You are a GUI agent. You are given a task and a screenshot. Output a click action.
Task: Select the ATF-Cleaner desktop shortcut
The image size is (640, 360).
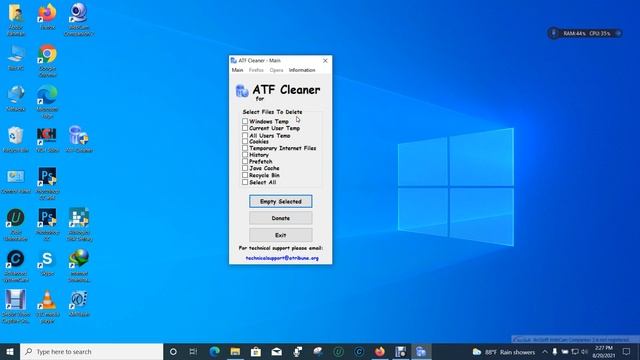[x=79, y=140]
